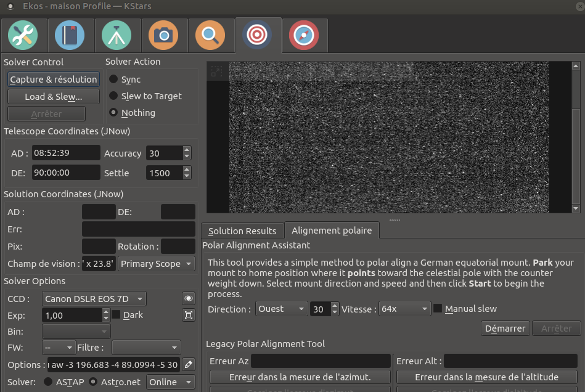Image resolution: width=585 pixels, height=392 pixels.
Task: Click the Accuracy value field
Action: click(165, 153)
